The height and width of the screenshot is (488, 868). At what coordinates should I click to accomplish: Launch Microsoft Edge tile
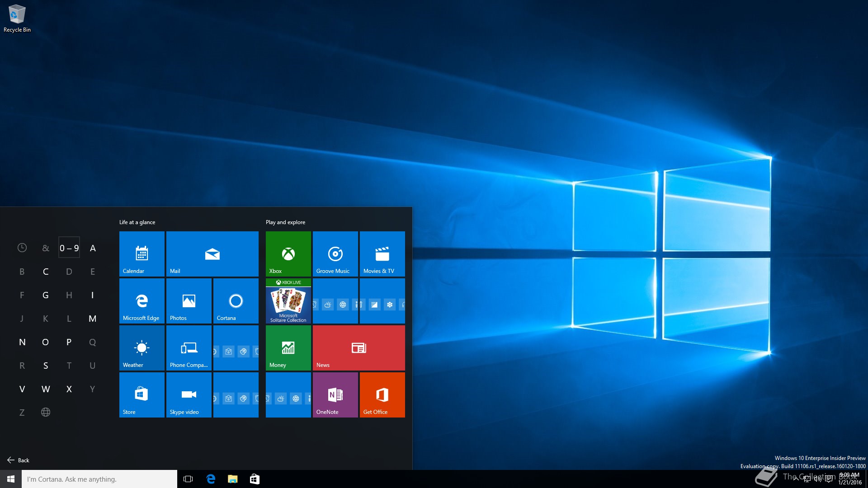pyautogui.click(x=142, y=300)
